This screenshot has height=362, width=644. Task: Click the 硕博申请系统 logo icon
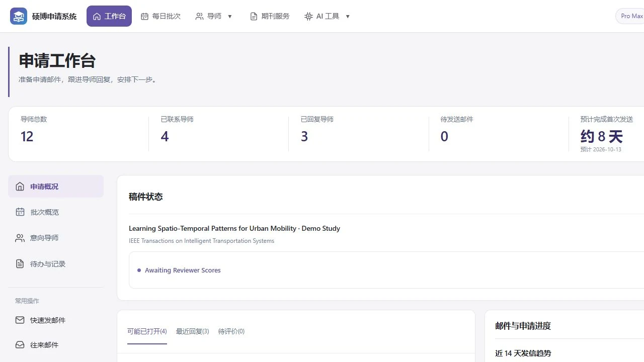(19, 16)
